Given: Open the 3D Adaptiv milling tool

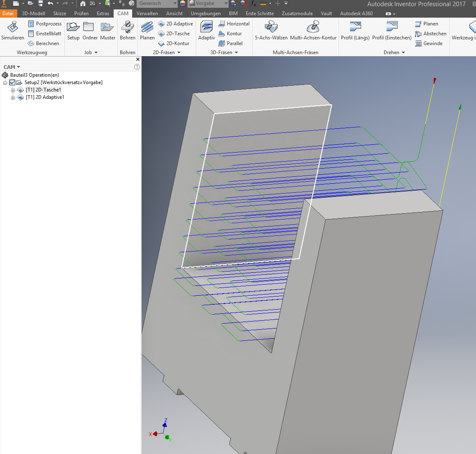Looking at the screenshot, I should pos(206,30).
